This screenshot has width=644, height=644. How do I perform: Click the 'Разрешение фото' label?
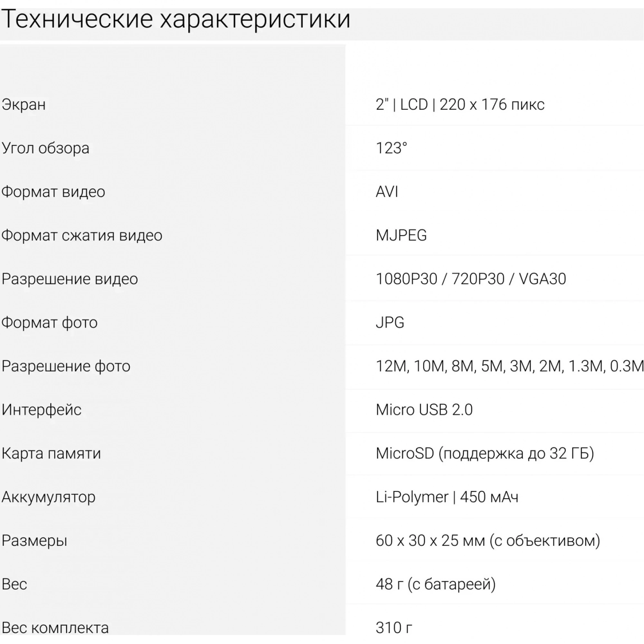pyautogui.click(x=66, y=366)
